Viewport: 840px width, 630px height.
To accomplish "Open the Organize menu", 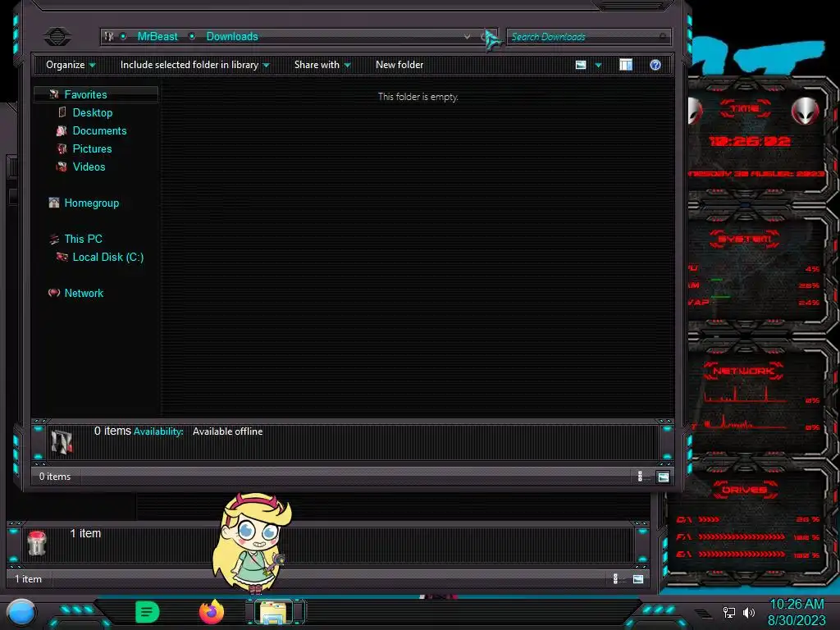I will [71, 65].
